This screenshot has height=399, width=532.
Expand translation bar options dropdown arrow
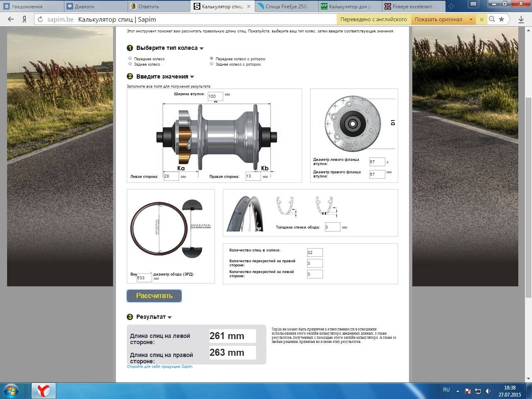coord(471,19)
